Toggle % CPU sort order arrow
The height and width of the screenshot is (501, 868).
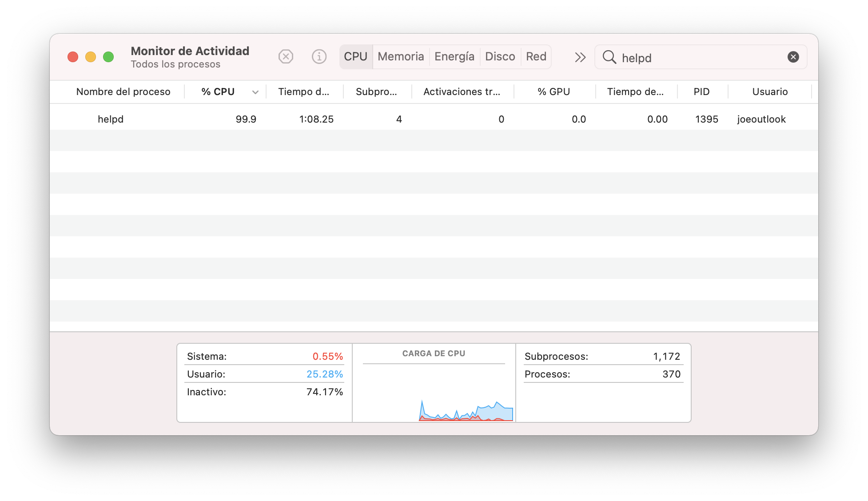255,92
